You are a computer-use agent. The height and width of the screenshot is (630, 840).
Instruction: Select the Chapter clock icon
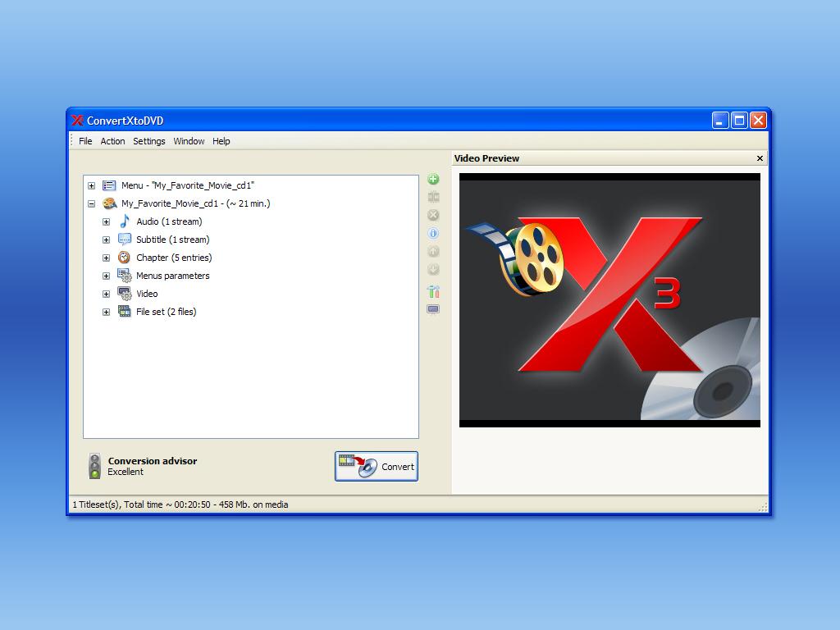[x=125, y=258]
